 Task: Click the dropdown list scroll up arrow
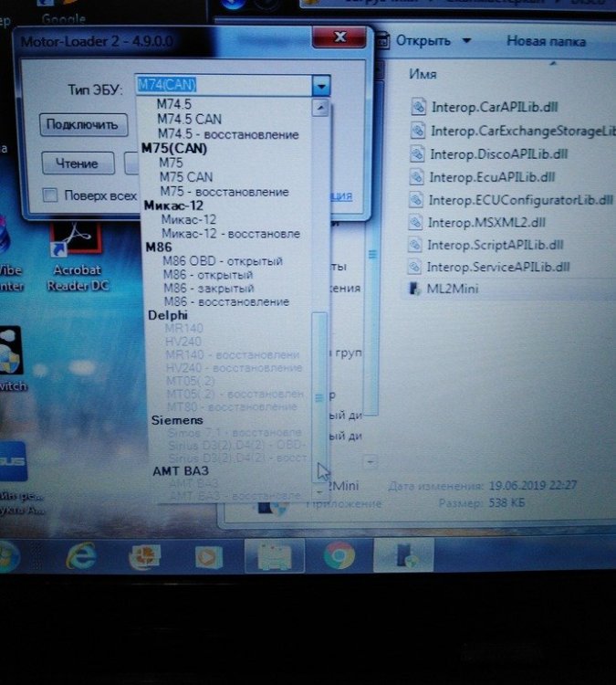click(x=320, y=108)
